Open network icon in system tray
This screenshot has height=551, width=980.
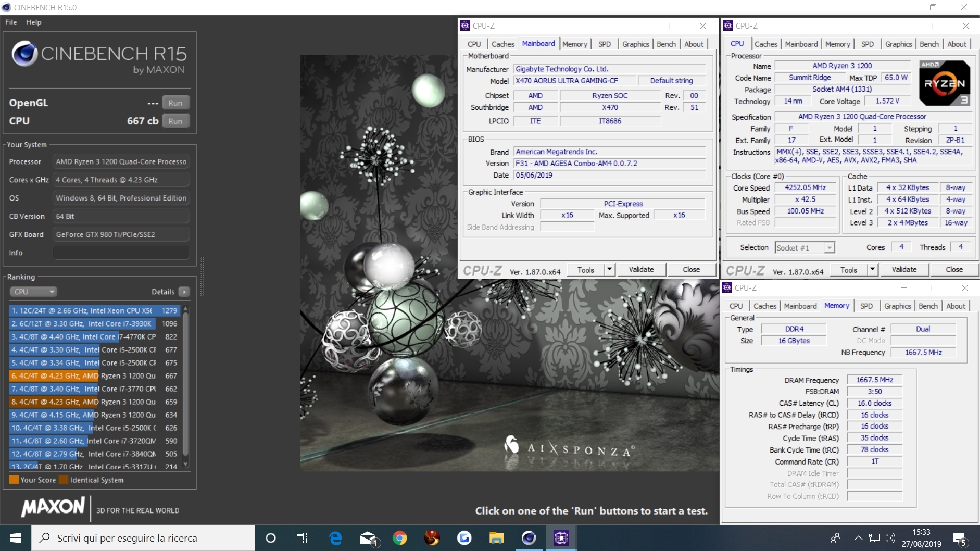(874, 538)
